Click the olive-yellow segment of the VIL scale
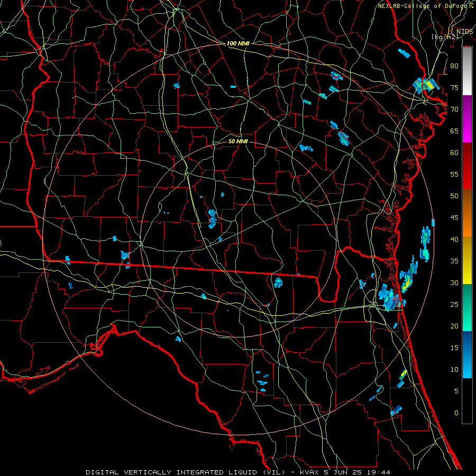The width and height of the screenshot is (476, 476). coord(467,260)
